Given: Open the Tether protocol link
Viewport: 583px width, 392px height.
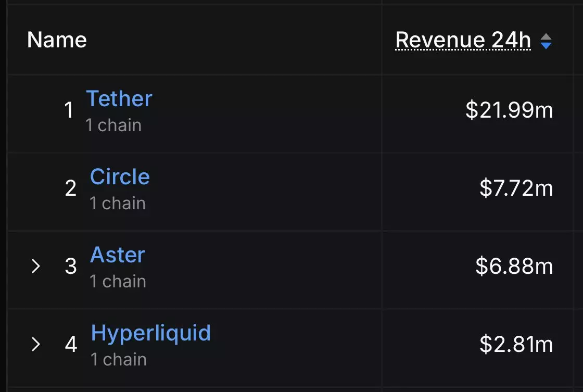Looking at the screenshot, I should 119,98.
